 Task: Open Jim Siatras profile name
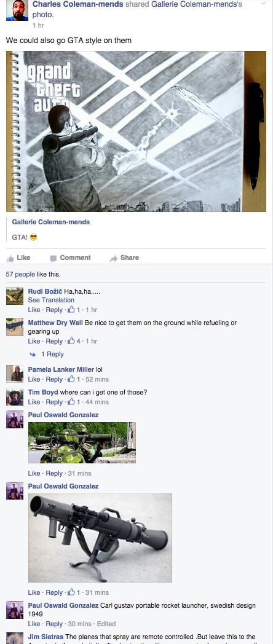point(45,637)
